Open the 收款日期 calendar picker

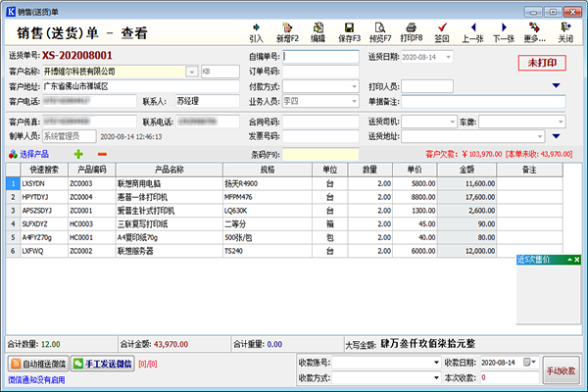click(530, 362)
